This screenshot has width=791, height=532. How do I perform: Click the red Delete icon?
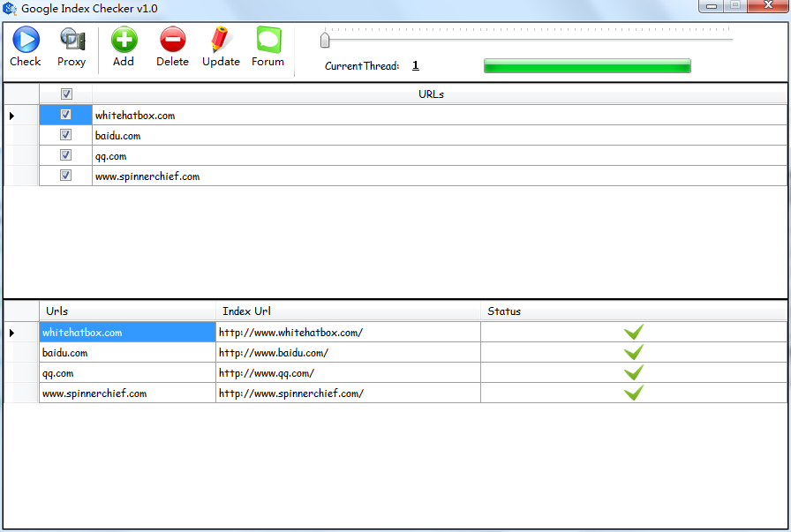pyautogui.click(x=172, y=41)
